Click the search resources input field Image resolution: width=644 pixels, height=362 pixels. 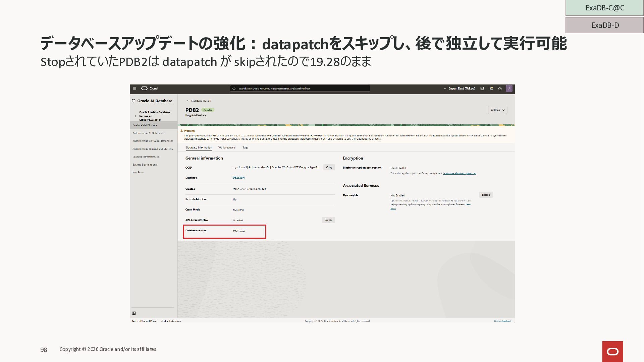(300, 89)
